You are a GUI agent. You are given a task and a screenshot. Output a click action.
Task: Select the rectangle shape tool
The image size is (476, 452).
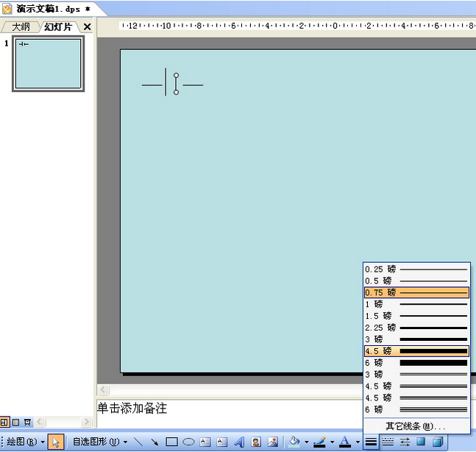pos(171,442)
